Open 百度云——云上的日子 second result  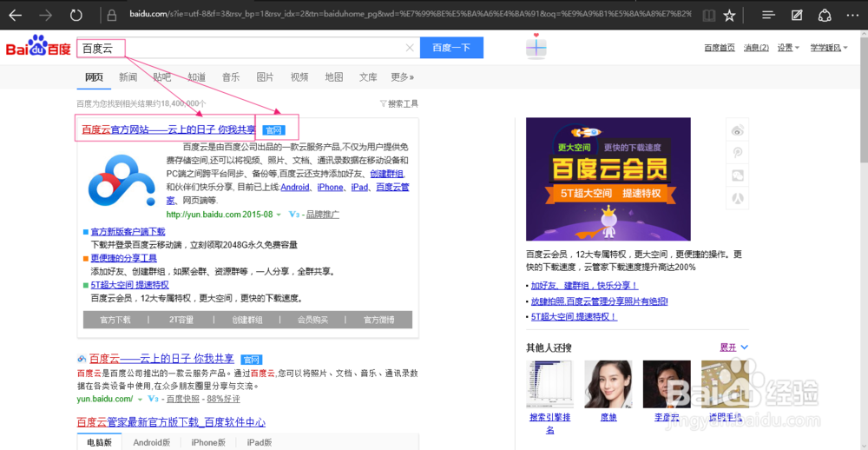161,359
